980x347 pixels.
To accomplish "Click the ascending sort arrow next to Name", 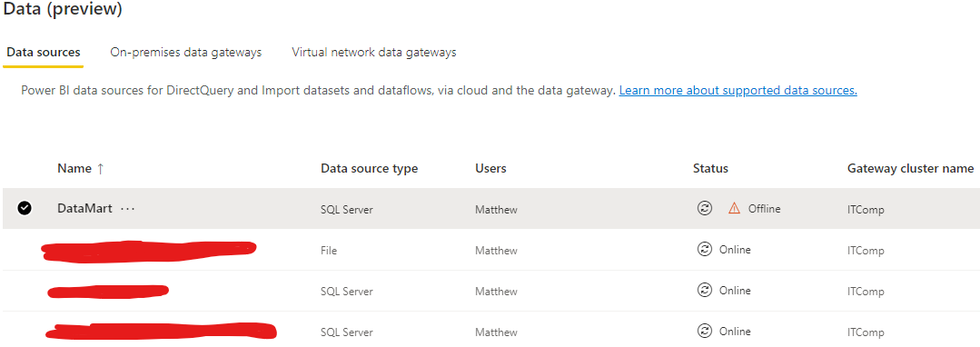I will pyautogui.click(x=100, y=169).
